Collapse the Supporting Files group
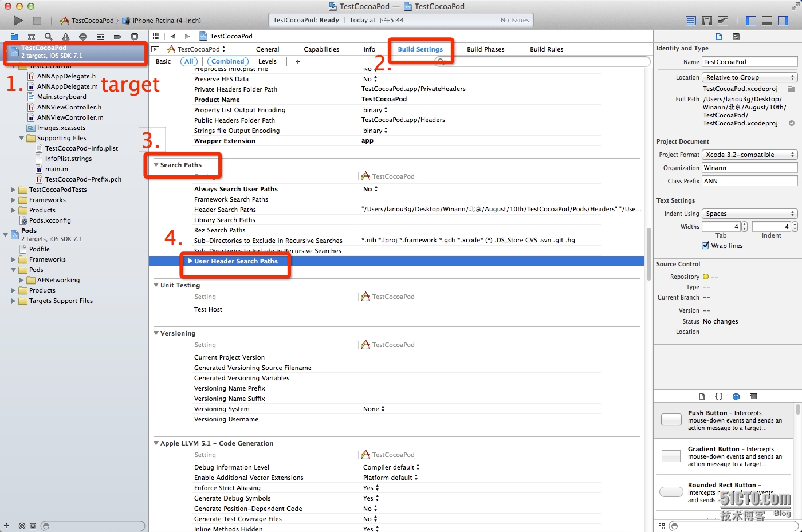Viewport: 802px width, 532px height. (x=22, y=138)
